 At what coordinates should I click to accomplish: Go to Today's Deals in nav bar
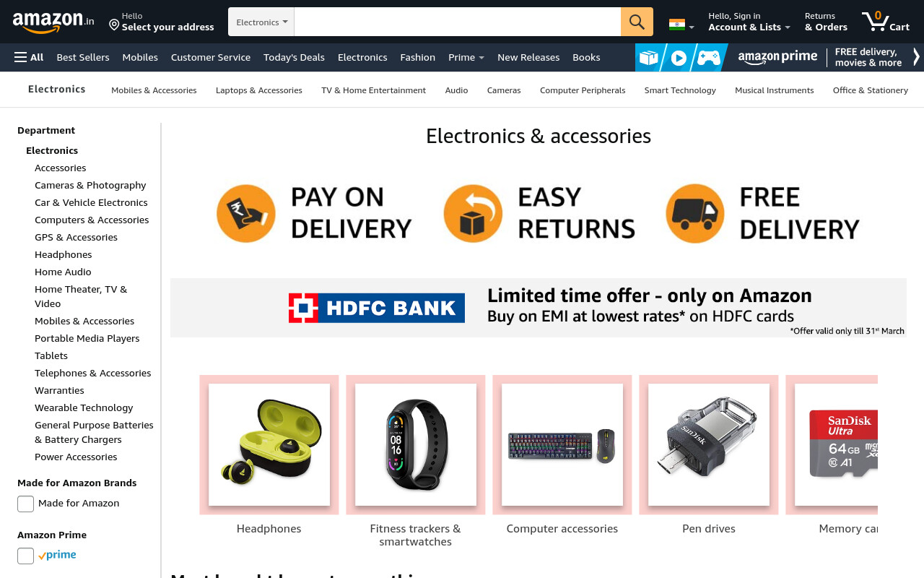coord(294,57)
